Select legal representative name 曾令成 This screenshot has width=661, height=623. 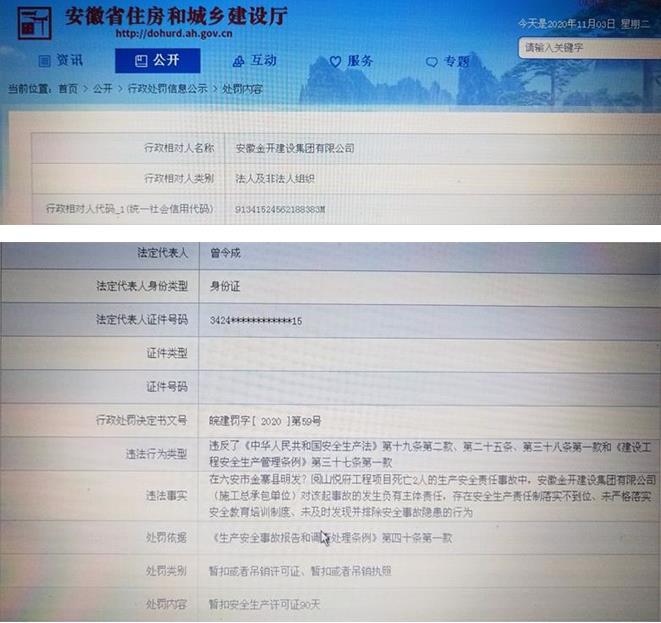225,253
